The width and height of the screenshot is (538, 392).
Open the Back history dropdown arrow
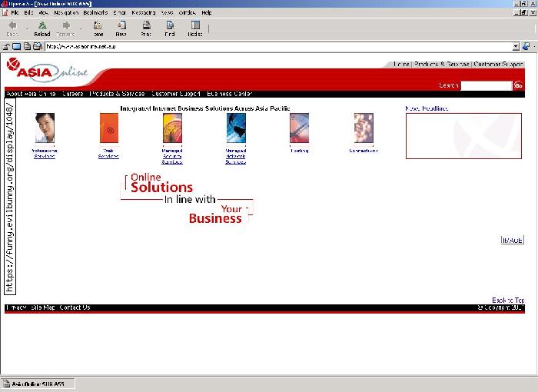(27, 29)
